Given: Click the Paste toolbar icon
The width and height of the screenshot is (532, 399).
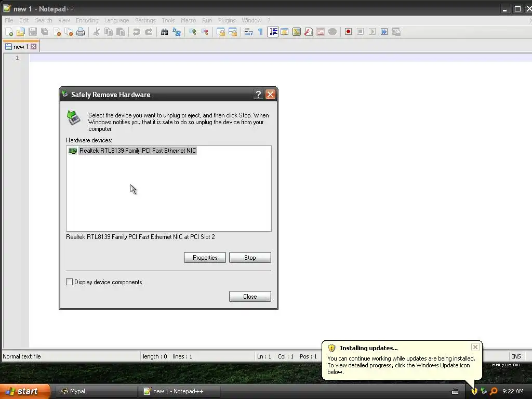Looking at the screenshot, I should (121, 32).
